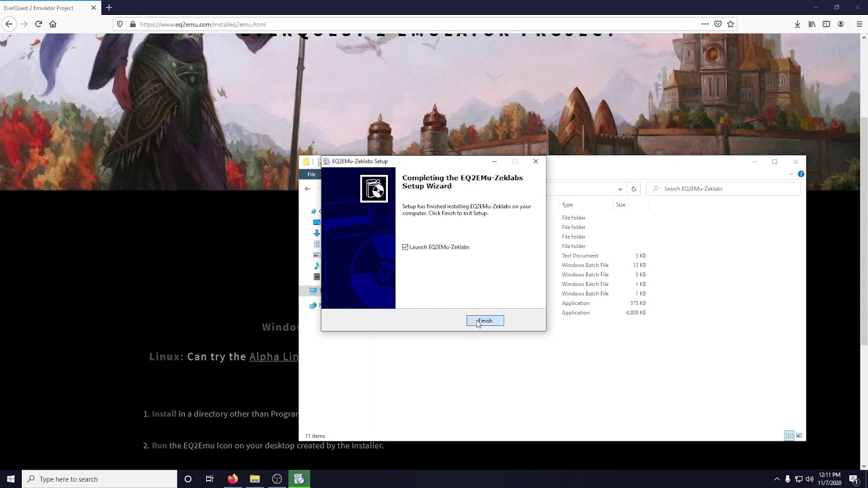Open a new Firefox tab
Viewport: 868px width, 488px height.
(108, 7)
